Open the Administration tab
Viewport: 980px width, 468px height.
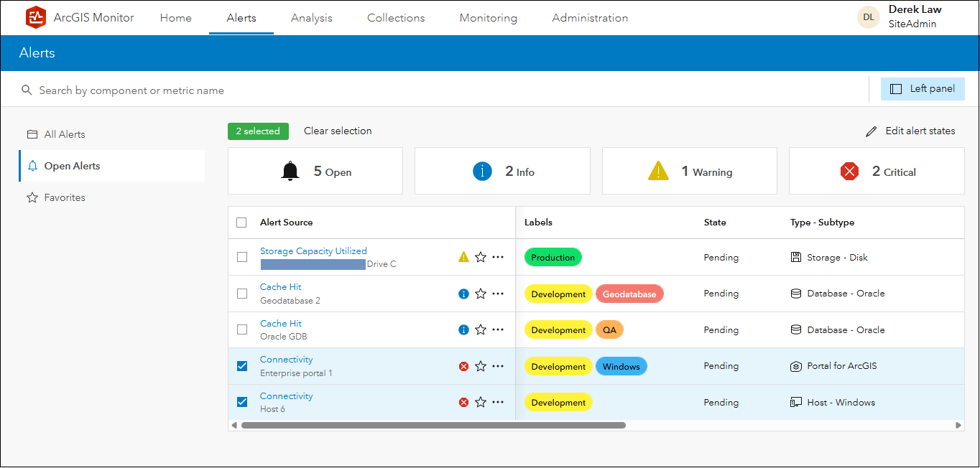click(590, 18)
